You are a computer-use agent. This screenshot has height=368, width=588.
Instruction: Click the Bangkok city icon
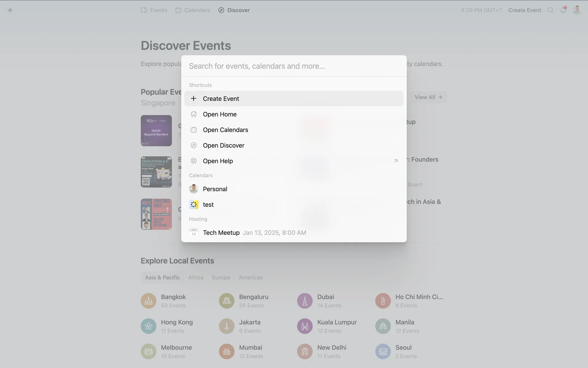149,301
